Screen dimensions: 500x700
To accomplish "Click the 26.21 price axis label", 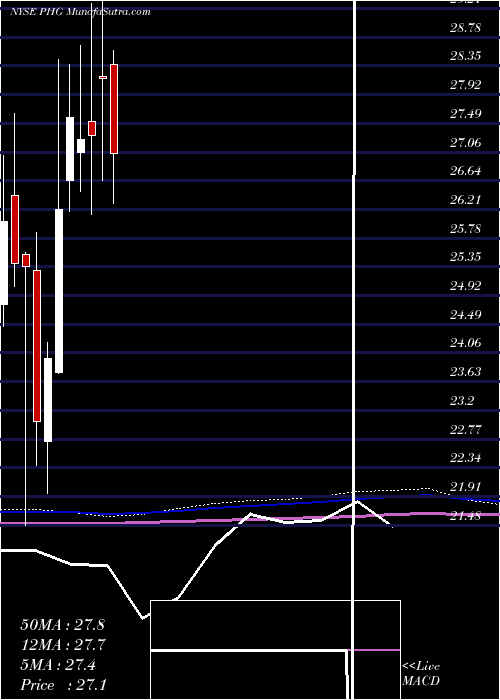I will (x=465, y=200).
